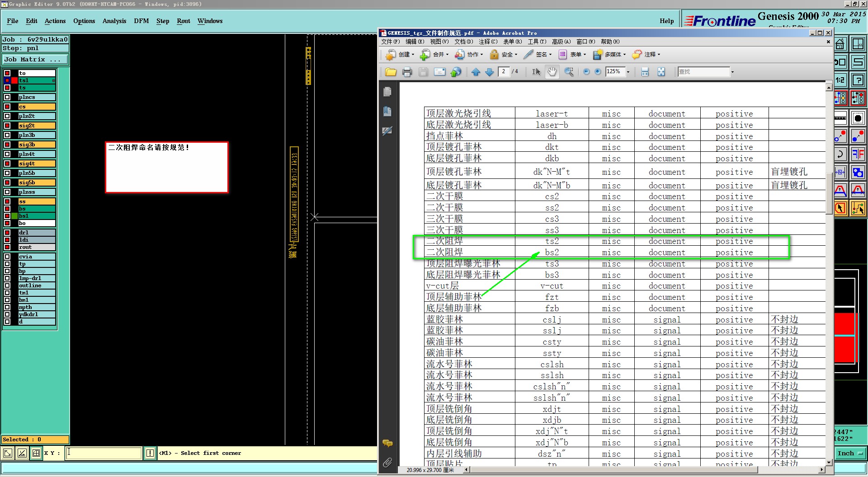Go to next page with down arrow
This screenshot has height=477, width=868.
tap(489, 72)
